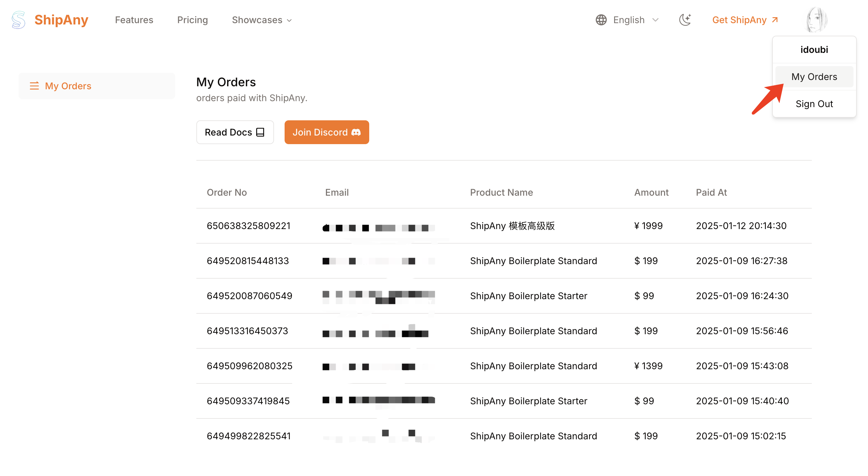Screen dimensions: 868x476
Task: Click the Read Docs button
Action: (235, 132)
